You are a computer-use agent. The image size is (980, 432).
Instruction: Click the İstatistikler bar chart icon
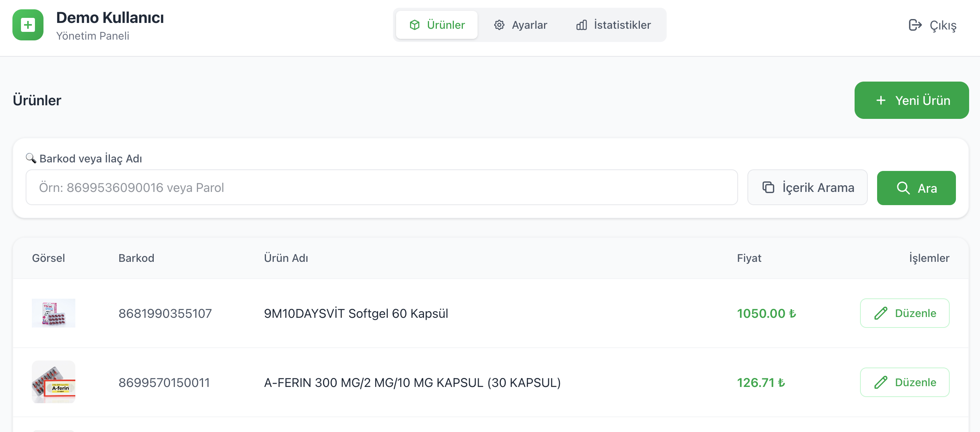(581, 25)
